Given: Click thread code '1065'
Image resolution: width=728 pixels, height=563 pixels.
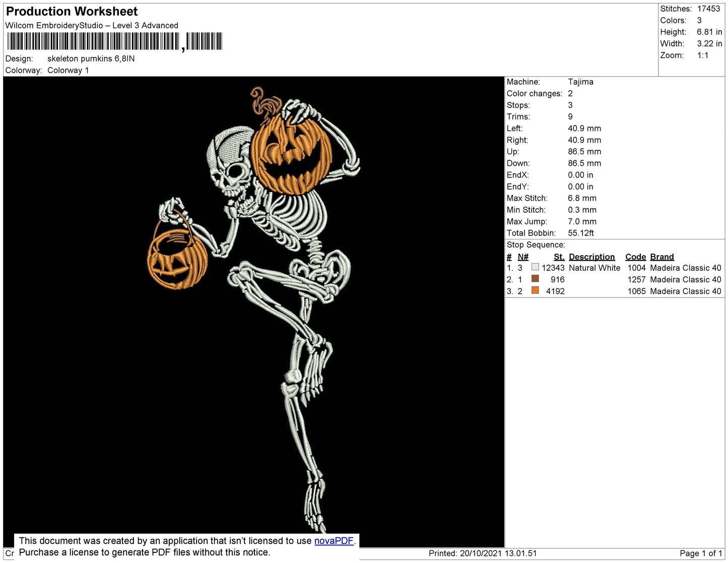Looking at the screenshot, I should (x=636, y=291).
